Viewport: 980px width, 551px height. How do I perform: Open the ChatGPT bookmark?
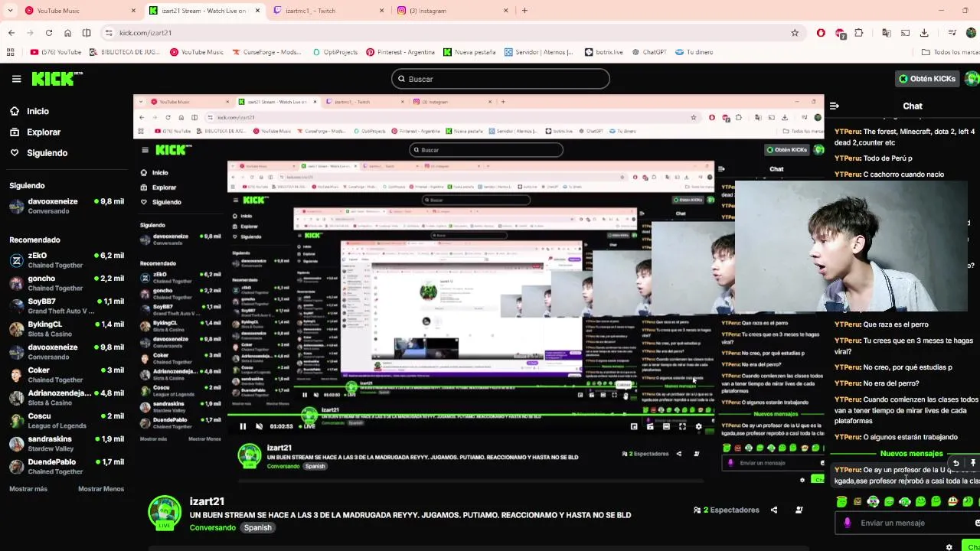tap(648, 52)
